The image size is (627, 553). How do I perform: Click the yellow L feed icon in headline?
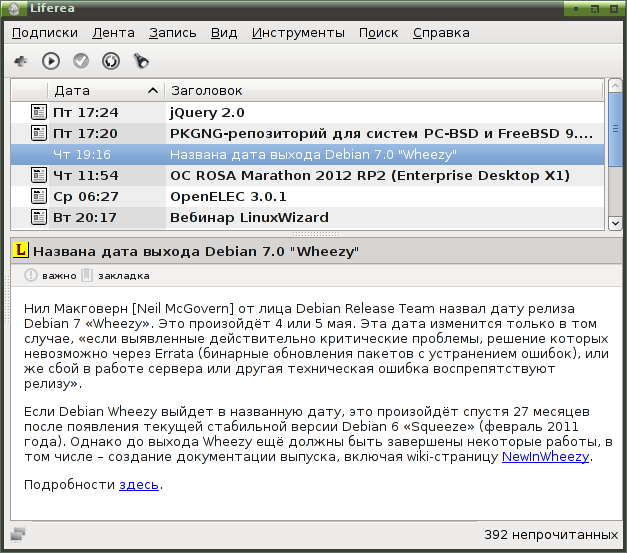[20, 250]
